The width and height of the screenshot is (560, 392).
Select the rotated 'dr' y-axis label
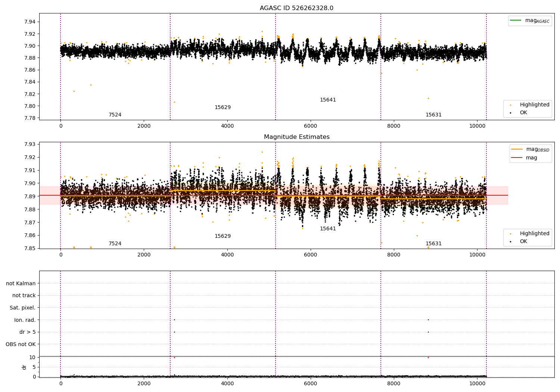(24, 367)
